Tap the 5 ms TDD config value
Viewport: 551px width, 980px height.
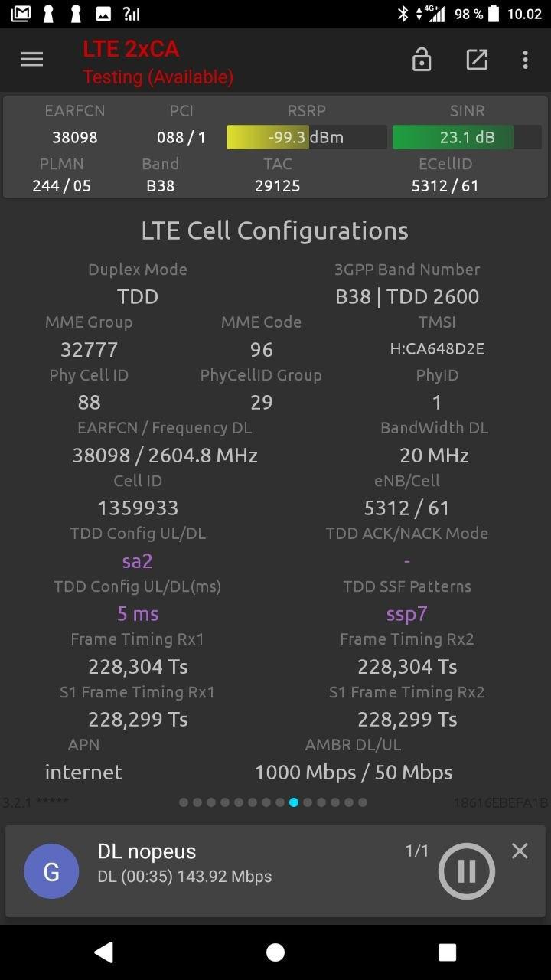(138, 614)
